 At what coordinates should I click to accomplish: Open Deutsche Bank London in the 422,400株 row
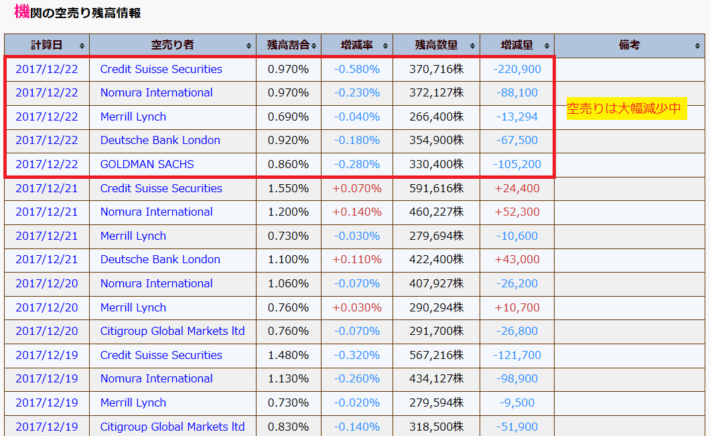click(160, 259)
